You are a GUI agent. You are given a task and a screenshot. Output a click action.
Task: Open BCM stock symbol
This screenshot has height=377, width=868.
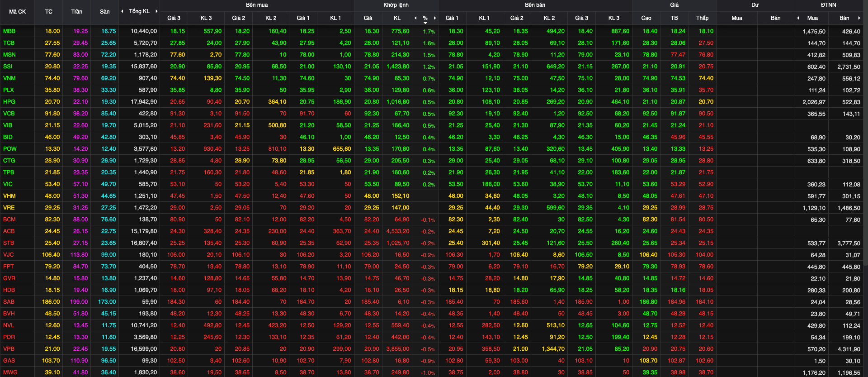9,220
